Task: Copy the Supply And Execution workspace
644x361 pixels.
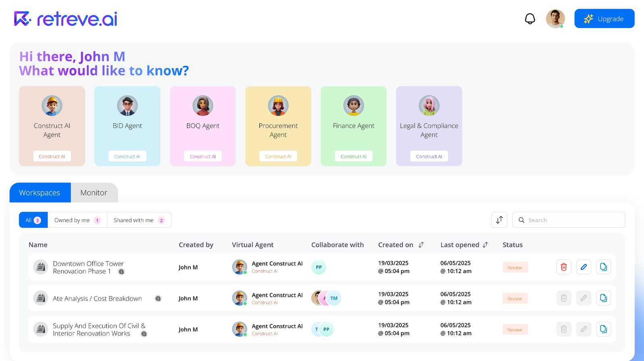Action: pos(603,329)
